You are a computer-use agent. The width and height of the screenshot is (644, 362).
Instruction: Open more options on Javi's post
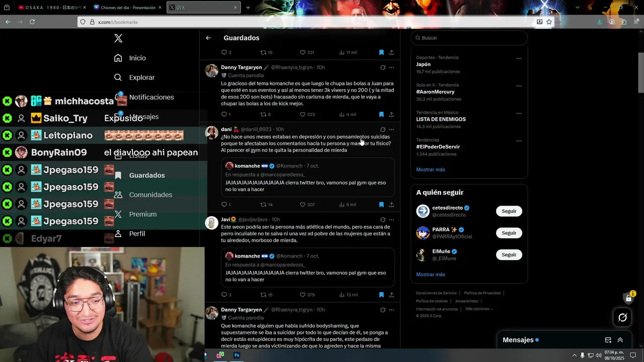click(x=391, y=220)
